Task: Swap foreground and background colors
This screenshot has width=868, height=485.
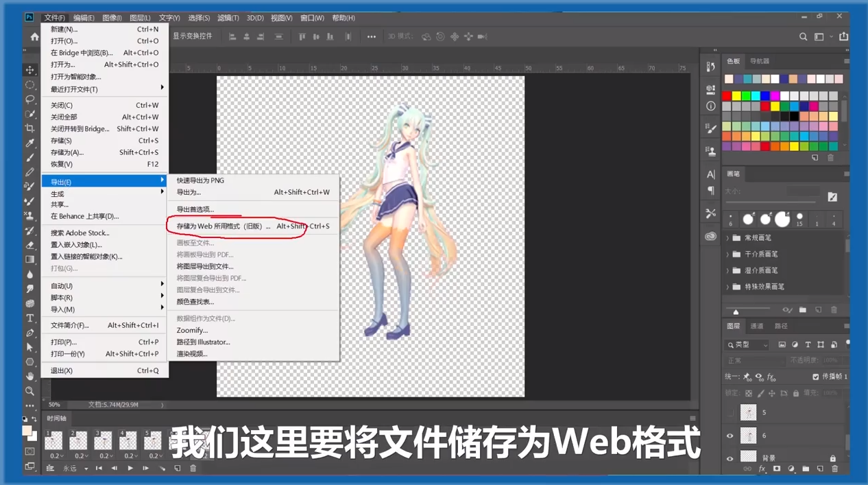Action: (x=34, y=419)
